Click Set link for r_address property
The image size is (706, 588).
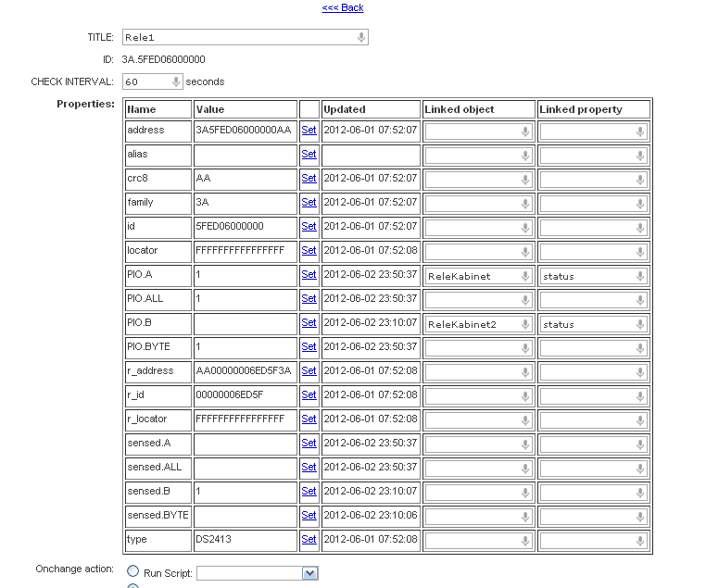[309, 370]
